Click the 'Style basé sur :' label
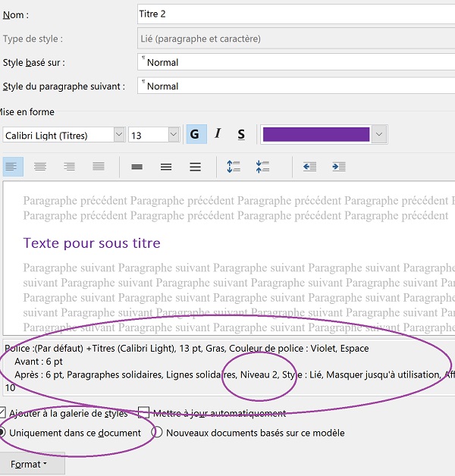 33,63
